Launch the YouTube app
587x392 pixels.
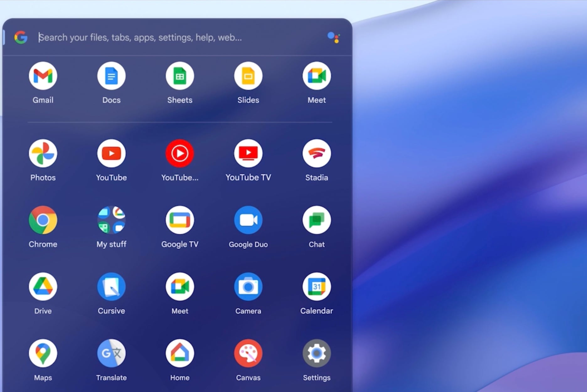point(111,153)
